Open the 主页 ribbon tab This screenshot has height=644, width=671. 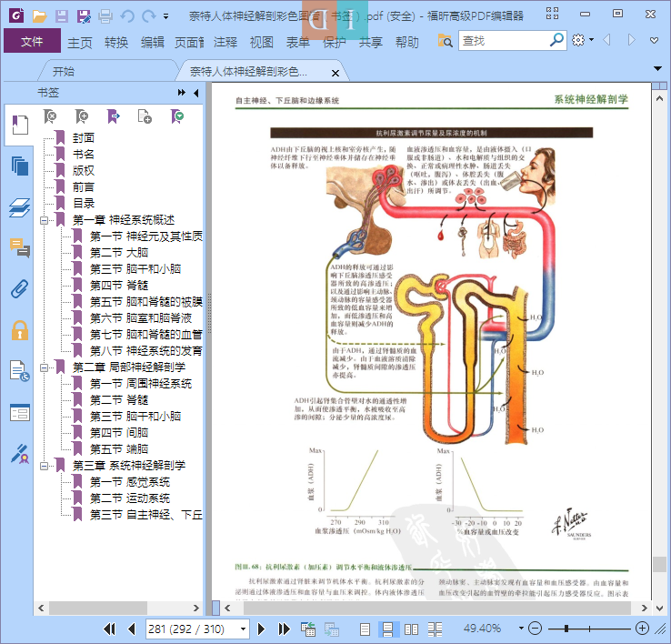coord(80,43)
